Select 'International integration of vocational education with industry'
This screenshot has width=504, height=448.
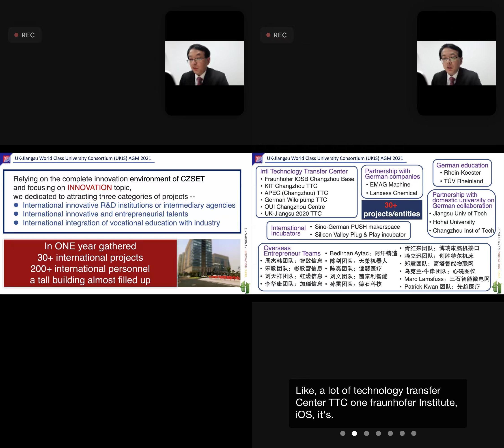(x=121, y=223)
